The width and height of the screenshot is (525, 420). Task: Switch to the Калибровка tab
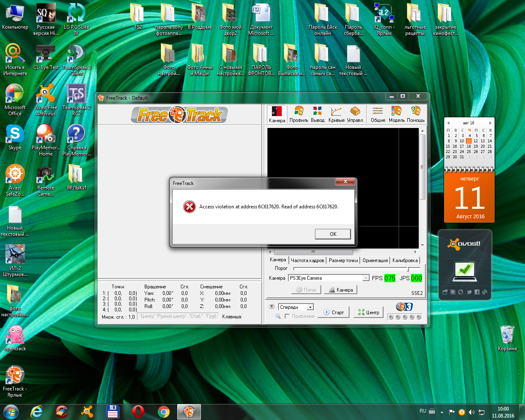coord(405,260)
